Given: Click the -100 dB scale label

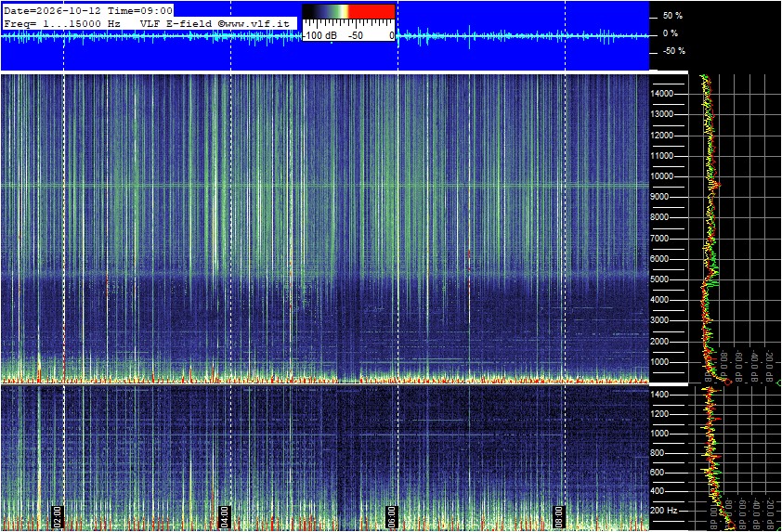Looking at the screenshot, I should [319, 35].
